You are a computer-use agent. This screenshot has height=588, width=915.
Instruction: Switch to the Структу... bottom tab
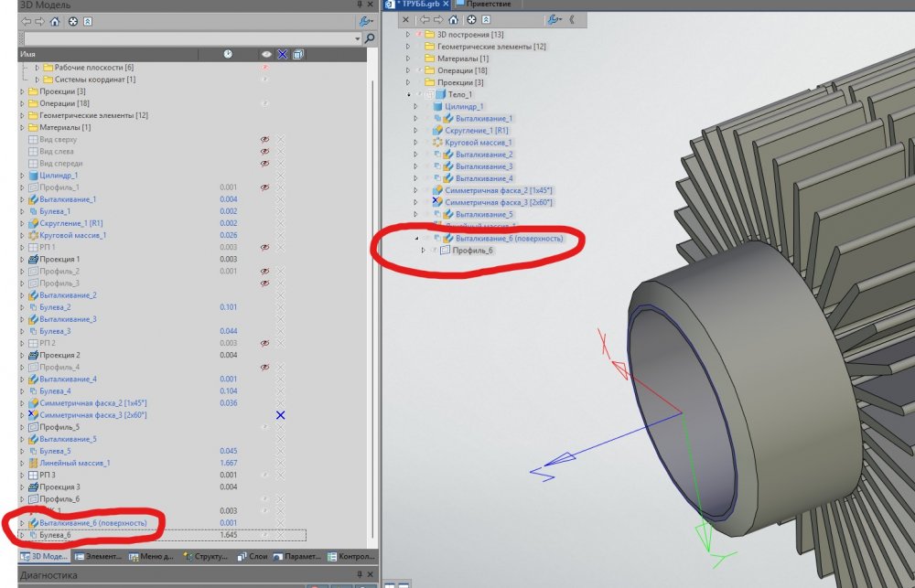205,557
